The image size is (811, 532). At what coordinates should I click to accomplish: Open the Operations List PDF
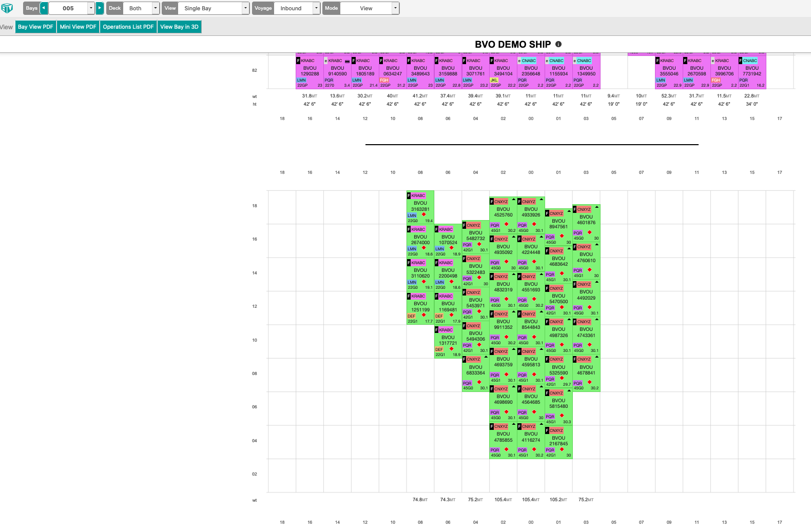pos(128,27)
